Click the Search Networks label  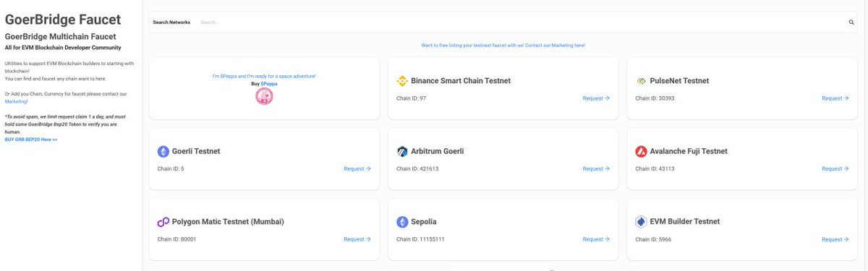[x=171, y=22]
